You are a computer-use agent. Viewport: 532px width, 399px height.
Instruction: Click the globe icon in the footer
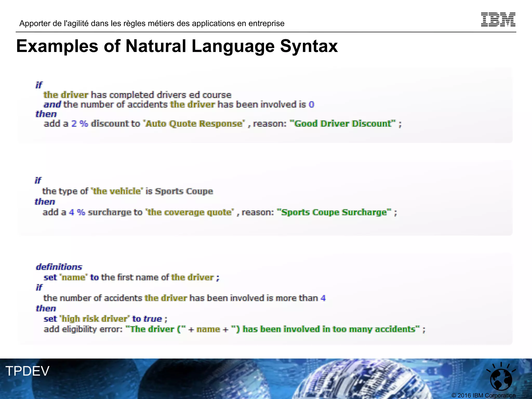tap(501, 377)
